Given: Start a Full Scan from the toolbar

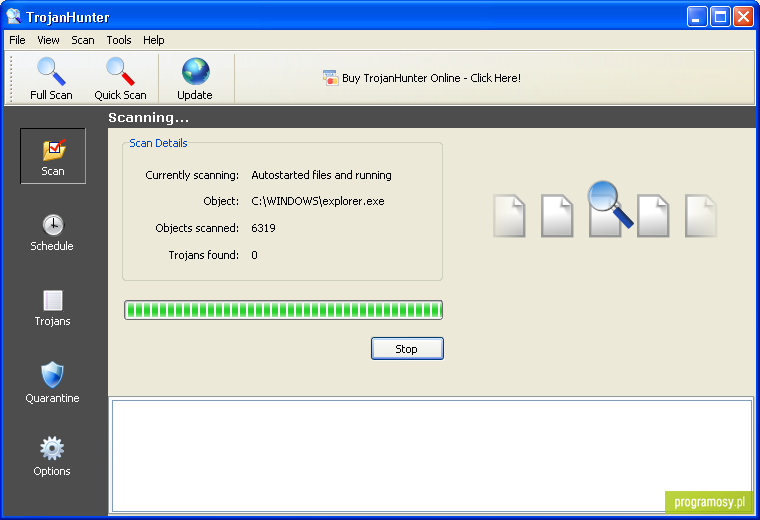Looking at the screenshot, I should click(x=51, y=79).
